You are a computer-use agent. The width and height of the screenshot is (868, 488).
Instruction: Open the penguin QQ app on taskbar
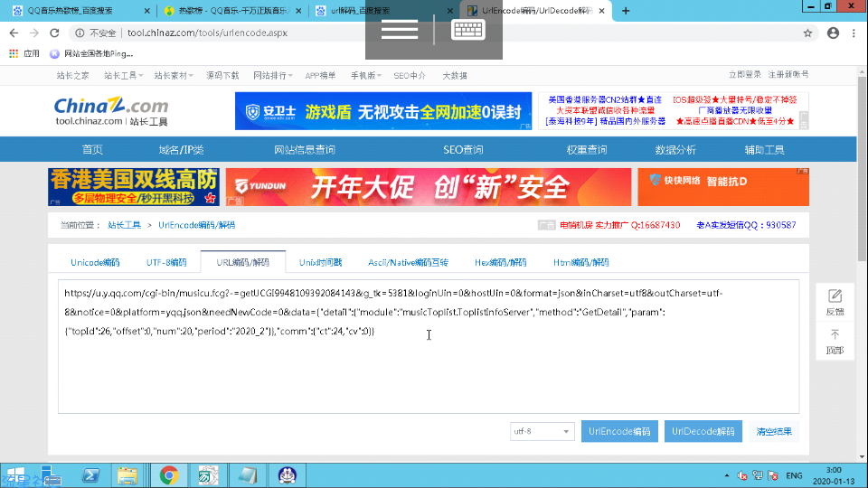pyautogui.click(x=287, y=476)
